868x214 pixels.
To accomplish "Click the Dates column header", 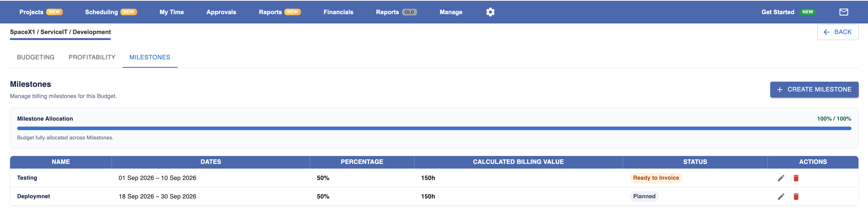I will click(x=211, y=162).
